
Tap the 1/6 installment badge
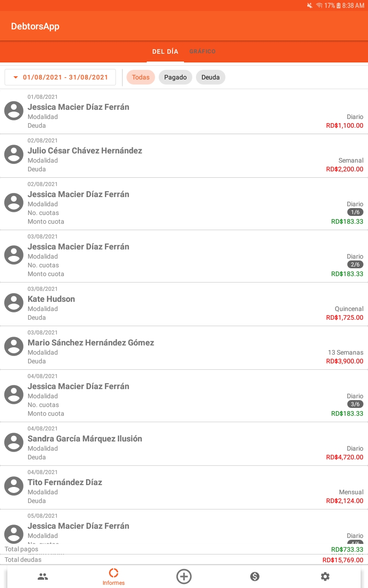pos(355,212)
